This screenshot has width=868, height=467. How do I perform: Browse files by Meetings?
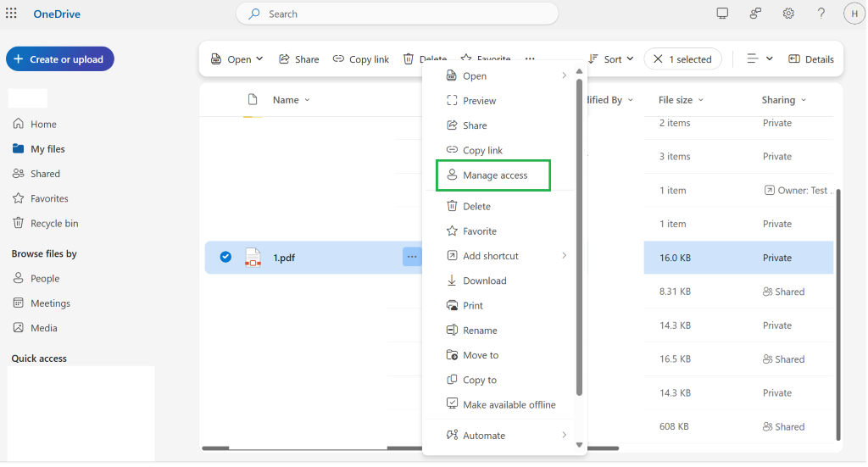[x=42, y=303]
